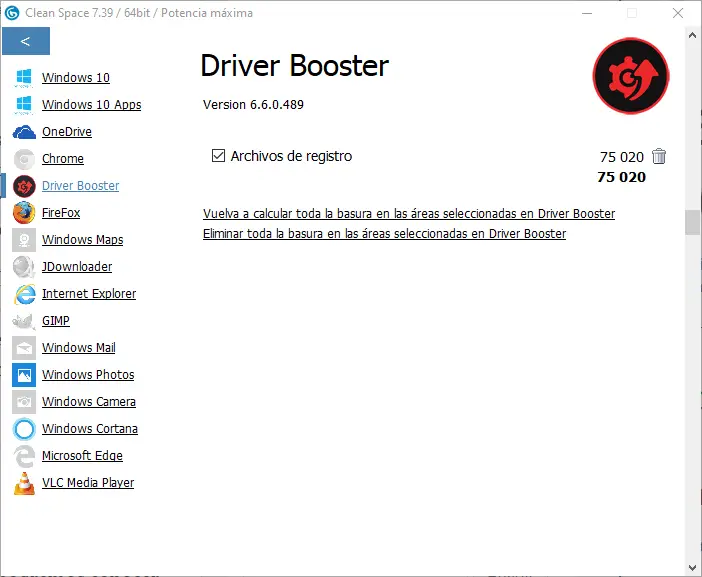Open the Windows Camera entry
The width and height of the screenshot is (702, 577).
[89, 402]
